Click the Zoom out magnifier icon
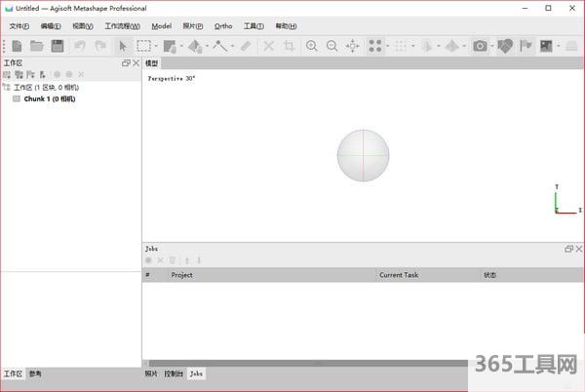The height and width of the screenshot is (392, 585). (x=332, y=46)
